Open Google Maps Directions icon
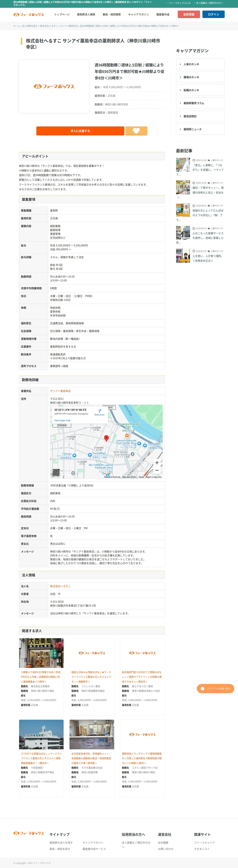 click(x=100, y=411)
